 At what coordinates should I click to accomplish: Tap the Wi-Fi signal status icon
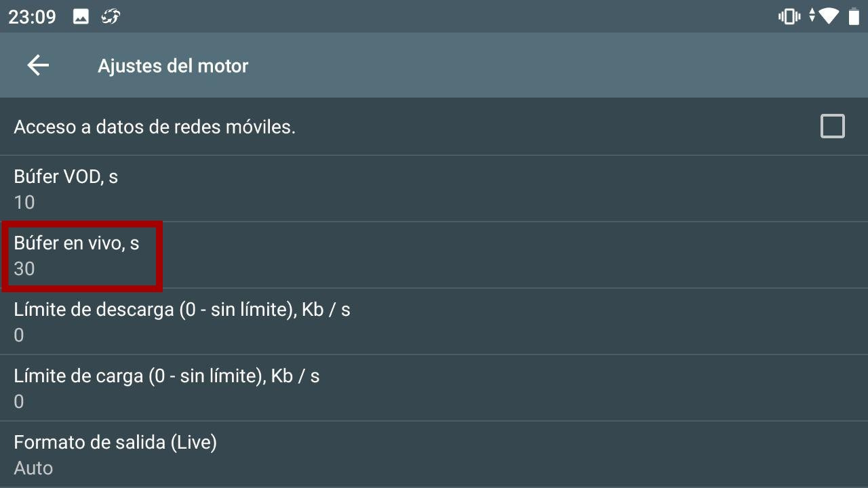pyautogui.click(x=828, y=17)
